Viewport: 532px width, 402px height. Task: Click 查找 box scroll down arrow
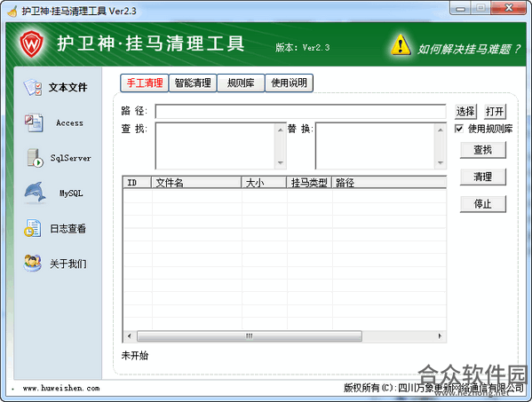(281, 162)
